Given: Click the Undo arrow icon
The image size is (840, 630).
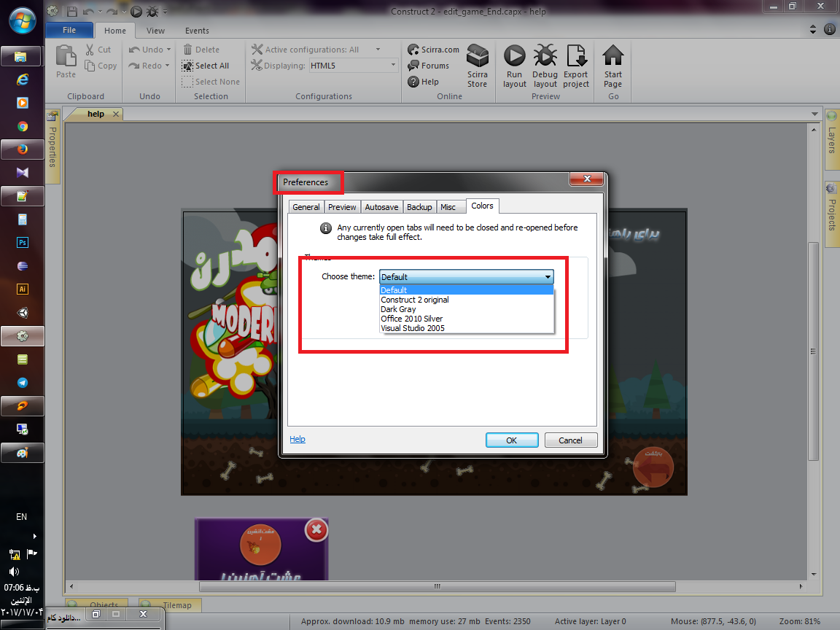Looking at the screenshot, I should click(x=134, y=50).
